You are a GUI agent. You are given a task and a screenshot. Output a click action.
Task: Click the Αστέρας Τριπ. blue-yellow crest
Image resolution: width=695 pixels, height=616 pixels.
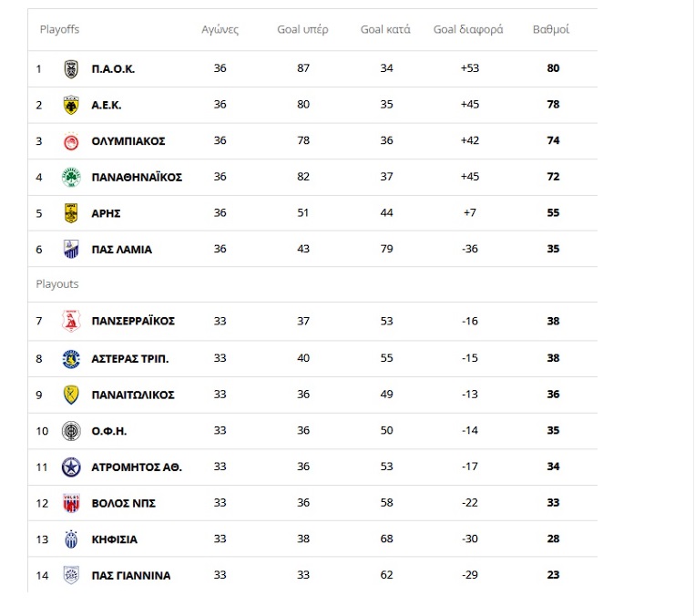[x=71, y=359]
